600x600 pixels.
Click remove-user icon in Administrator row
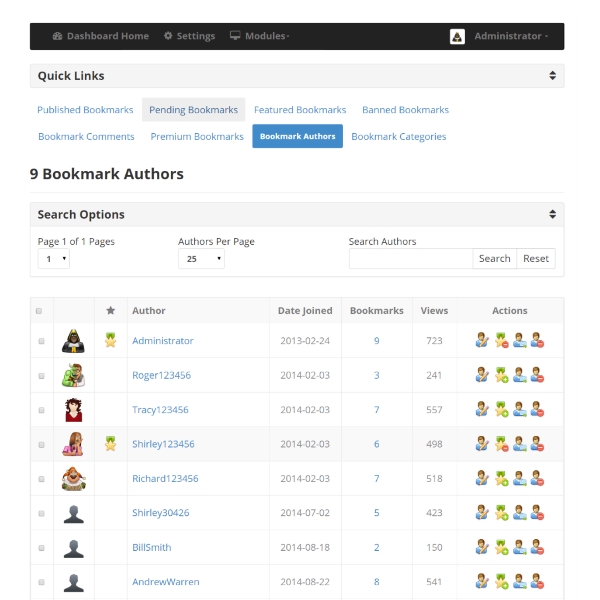pyautogui.click(x=537, y=340)
